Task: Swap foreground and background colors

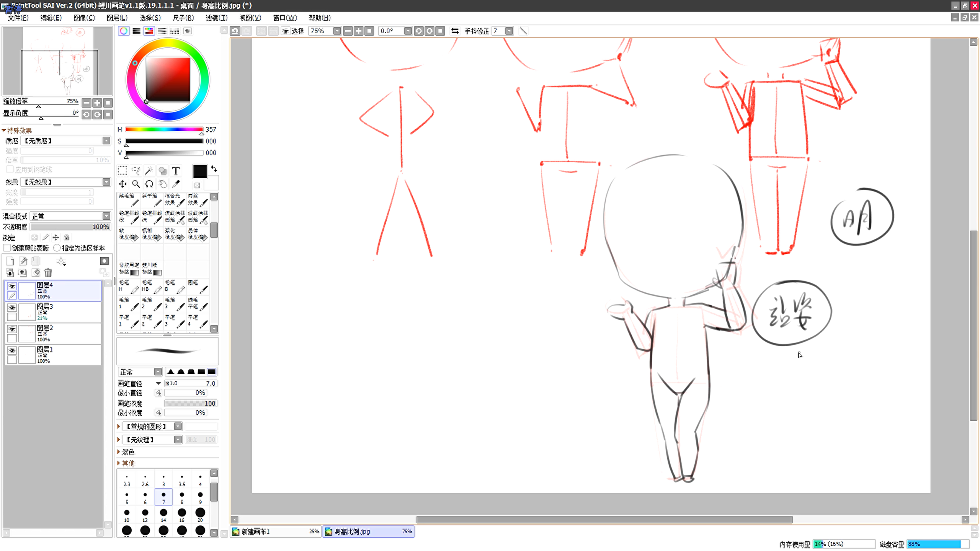Action: [214, 169]
